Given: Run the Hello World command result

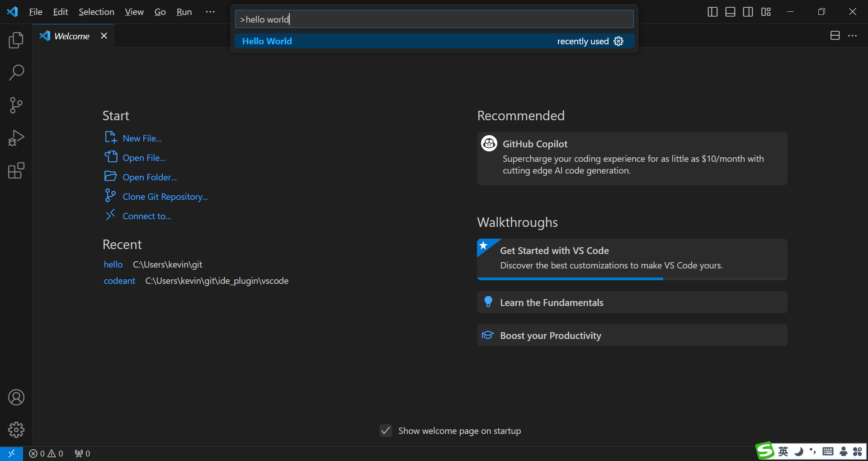Looking at the screenshot, I should pyautogui.click(x=434, y=41).
